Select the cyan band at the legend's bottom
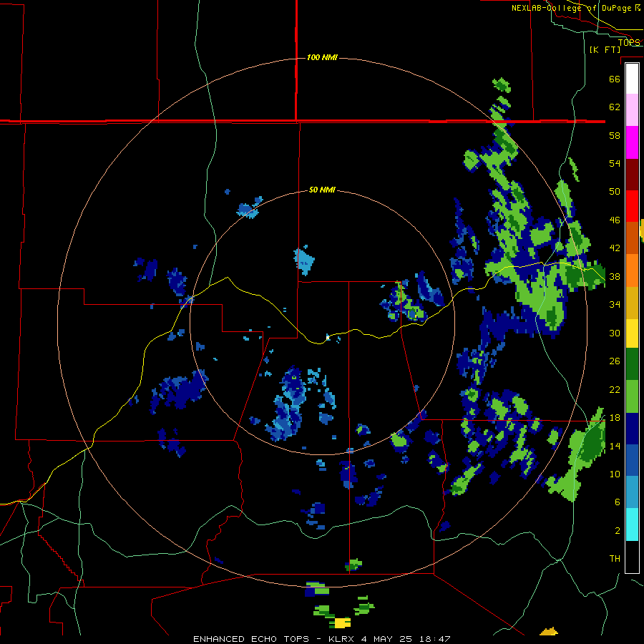Screen dimensions: 644x644 tap(632, 525)
